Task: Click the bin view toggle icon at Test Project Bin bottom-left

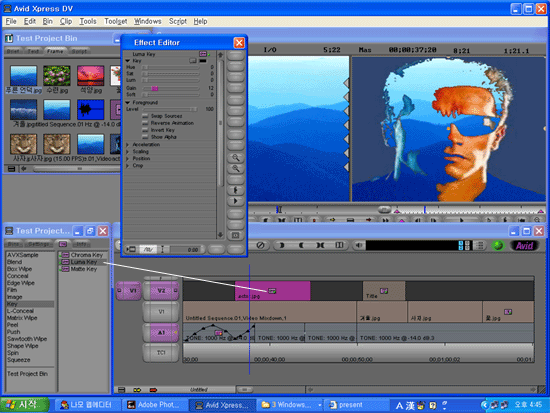Action: pyautogui.click(x=12, y=169)
